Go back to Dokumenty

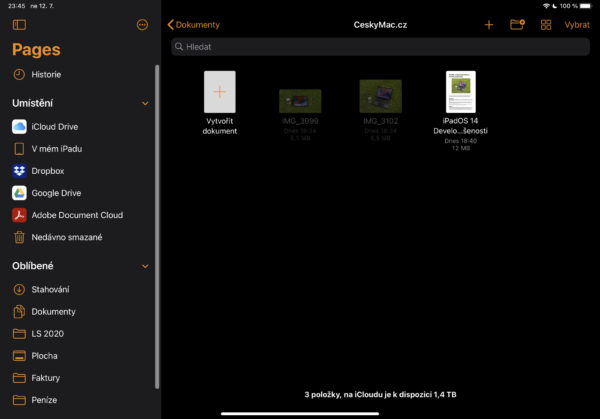coord(194,25)
